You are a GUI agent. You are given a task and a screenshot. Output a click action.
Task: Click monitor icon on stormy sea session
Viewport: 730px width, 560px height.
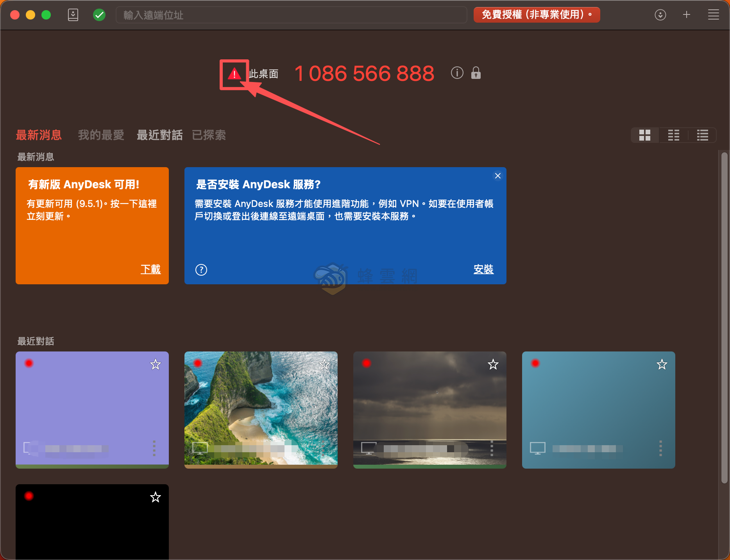[369, 448]
